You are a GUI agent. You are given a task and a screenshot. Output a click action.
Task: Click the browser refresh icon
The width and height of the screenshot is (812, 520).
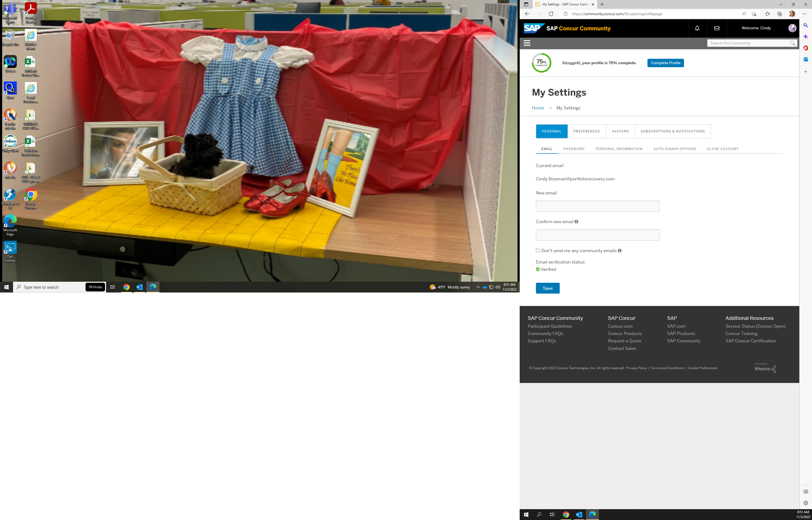tap(551, 14)
